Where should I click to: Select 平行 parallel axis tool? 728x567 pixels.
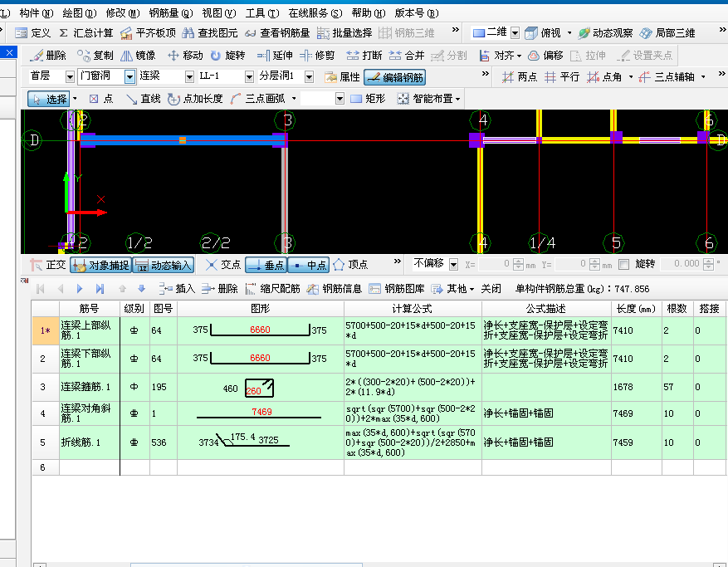click(x=562, y=77)
